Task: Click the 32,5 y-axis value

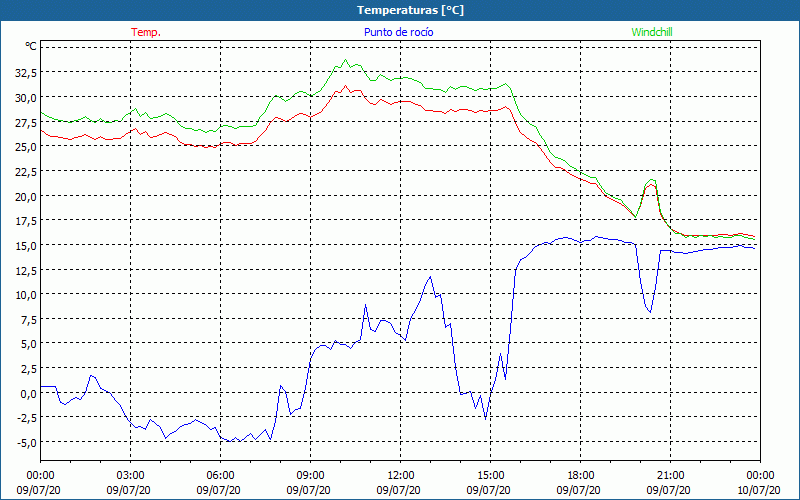Action: (26, 72)
